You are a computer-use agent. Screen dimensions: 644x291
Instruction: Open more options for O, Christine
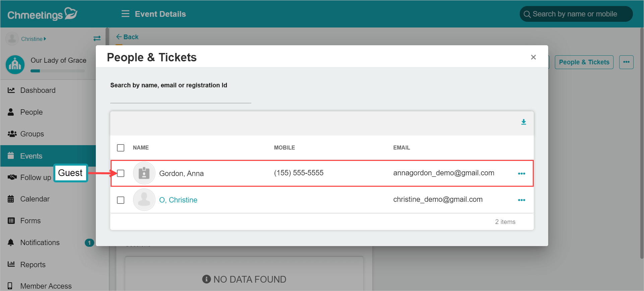click(522, 200)
